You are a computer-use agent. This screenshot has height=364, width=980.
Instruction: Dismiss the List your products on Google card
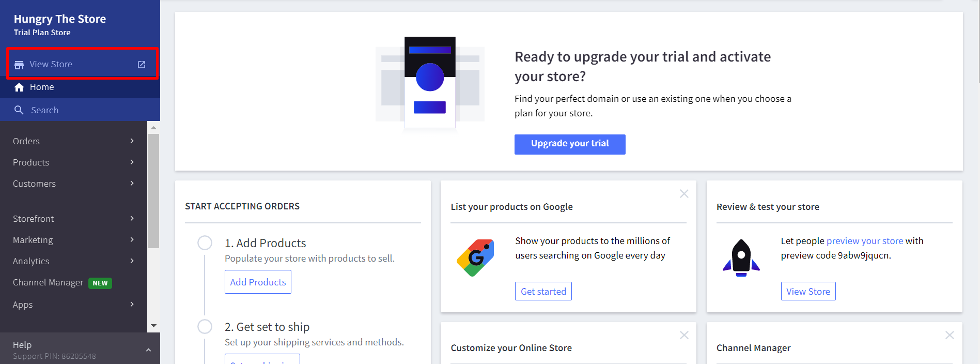(684, 194)
